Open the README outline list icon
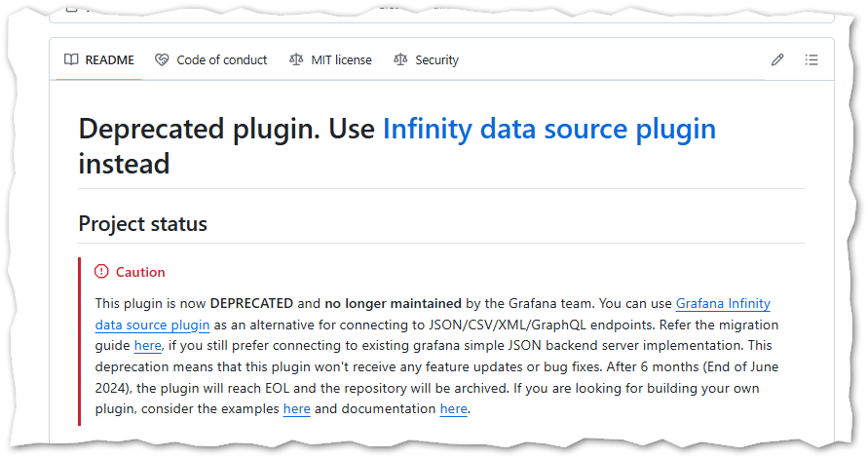The width and height of the screenshot is (868, 459). tap(811, 60)
